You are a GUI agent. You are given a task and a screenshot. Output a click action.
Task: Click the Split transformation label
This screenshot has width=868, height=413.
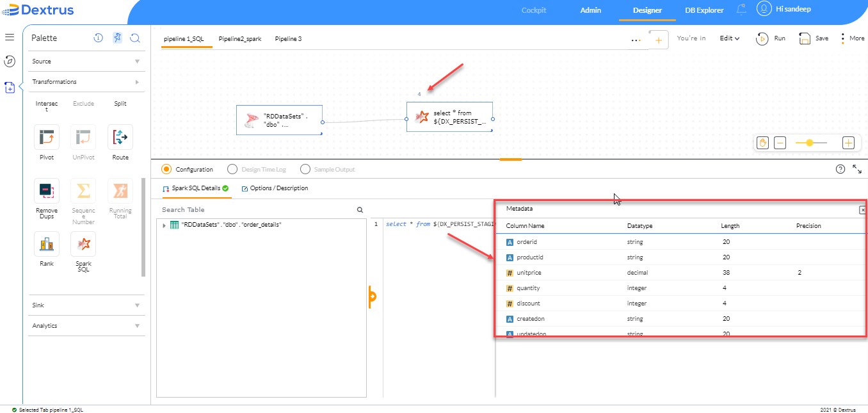pyautogui.click(x=120, y=104)
